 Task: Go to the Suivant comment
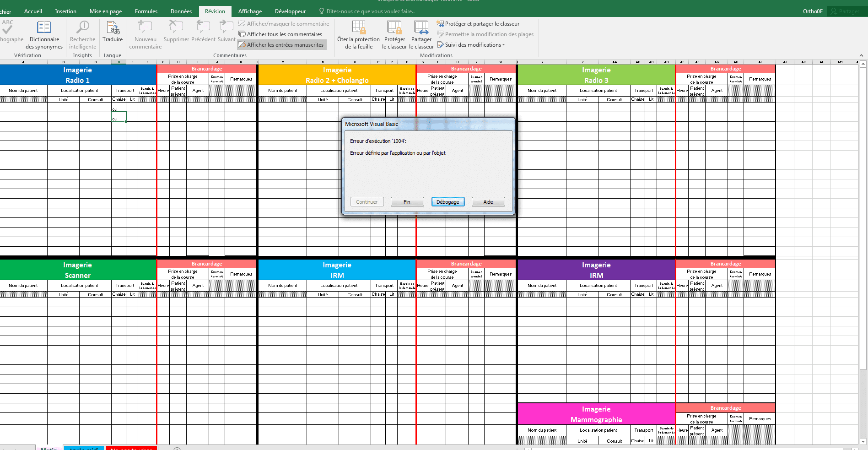(226, 32)
